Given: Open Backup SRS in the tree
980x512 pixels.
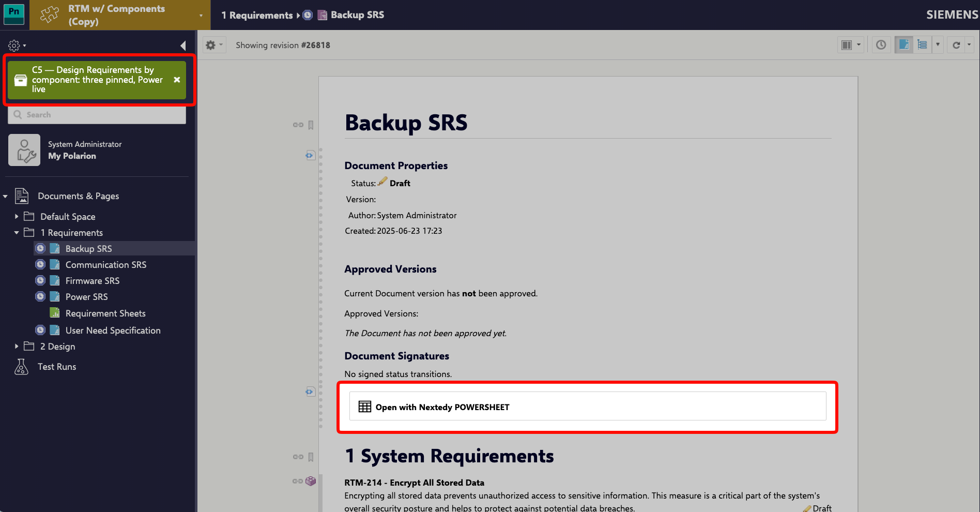Looking at the screenshot, I should point(88,249).
